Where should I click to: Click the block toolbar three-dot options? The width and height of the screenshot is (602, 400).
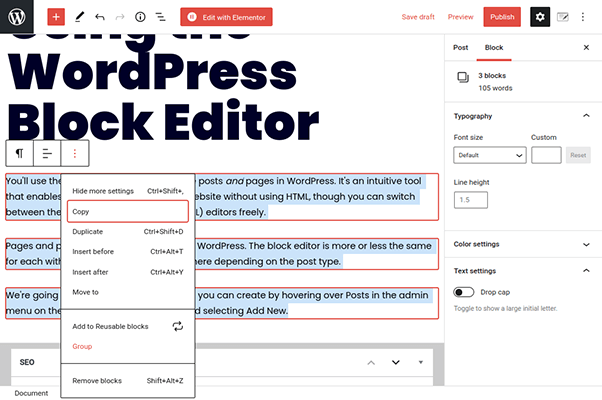tap(75, 154)
